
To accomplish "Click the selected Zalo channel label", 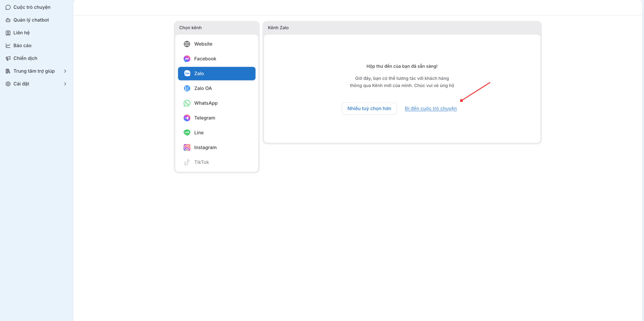I will click(x=199, y=74).
